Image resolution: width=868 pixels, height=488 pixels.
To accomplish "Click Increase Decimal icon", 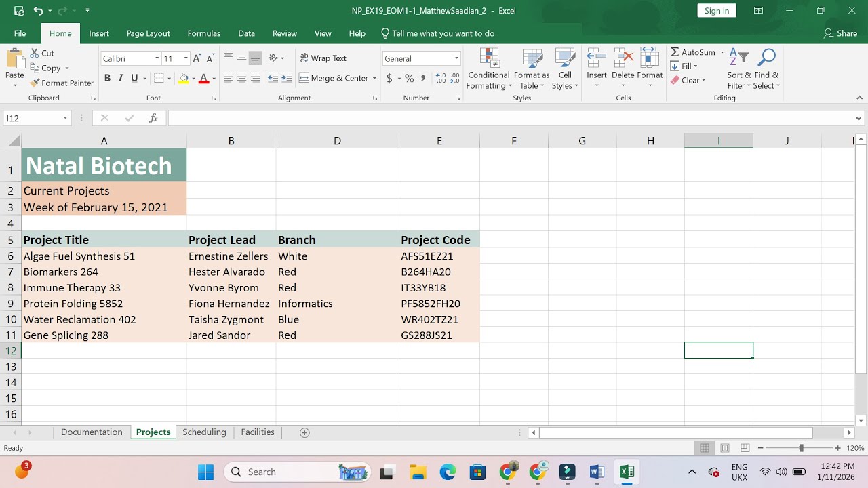I will pyautogui.click(x=441, y=79).
